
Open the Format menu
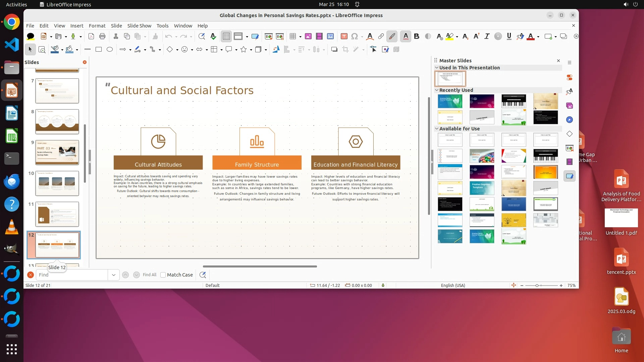tap(97, 26)
